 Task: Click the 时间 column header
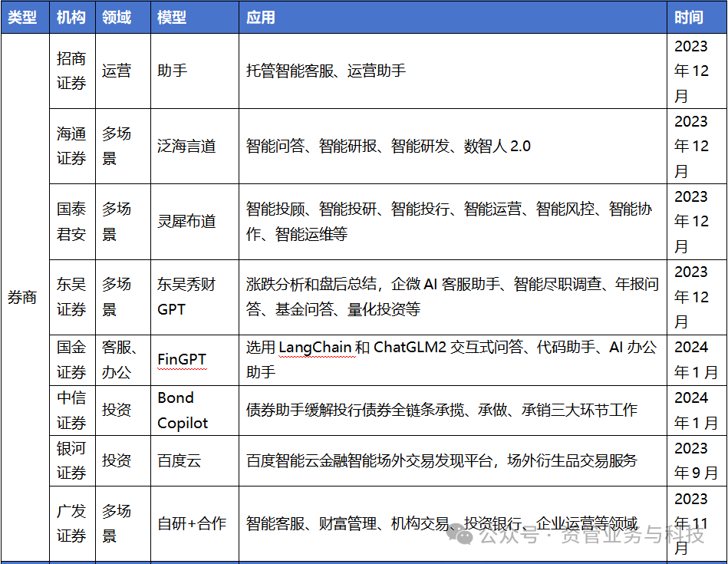tap(697, 17)
